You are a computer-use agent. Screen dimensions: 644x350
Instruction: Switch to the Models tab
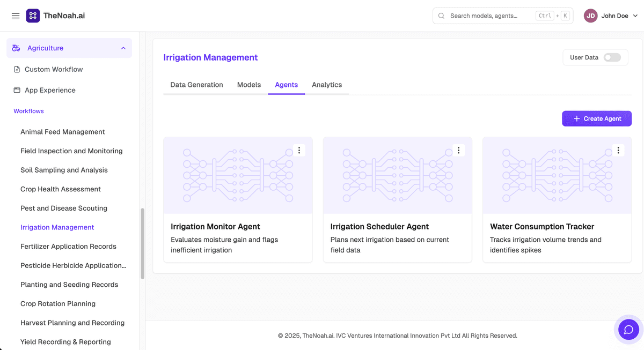[x=249, y=85]
